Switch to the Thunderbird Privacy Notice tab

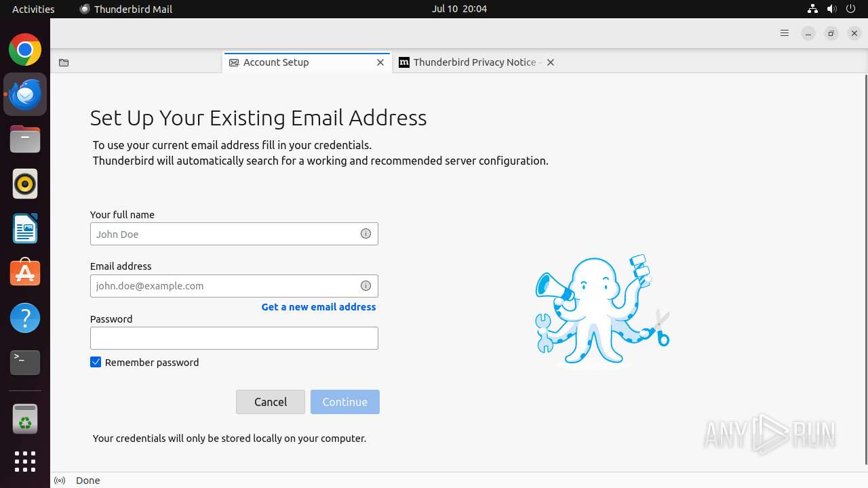pyautogui.click(x=477, y=62)
